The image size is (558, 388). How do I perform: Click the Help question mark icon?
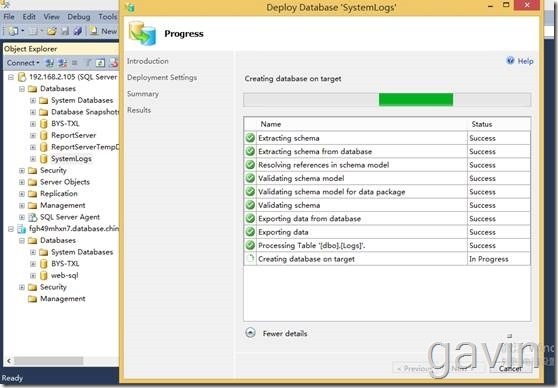tap(510, 61)
